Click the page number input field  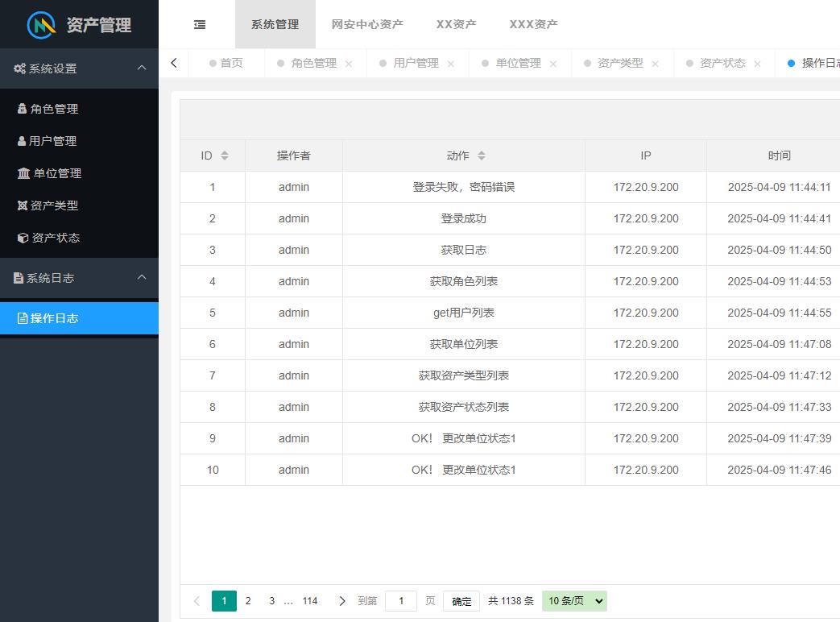tap(400, 601)
